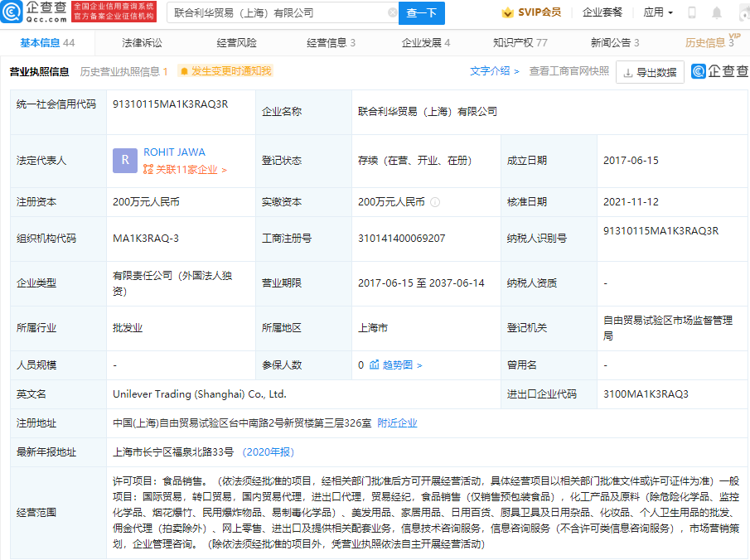
Task: Select business term 2017-06-15 至 2037-06-14
Action: pos(421,283)
